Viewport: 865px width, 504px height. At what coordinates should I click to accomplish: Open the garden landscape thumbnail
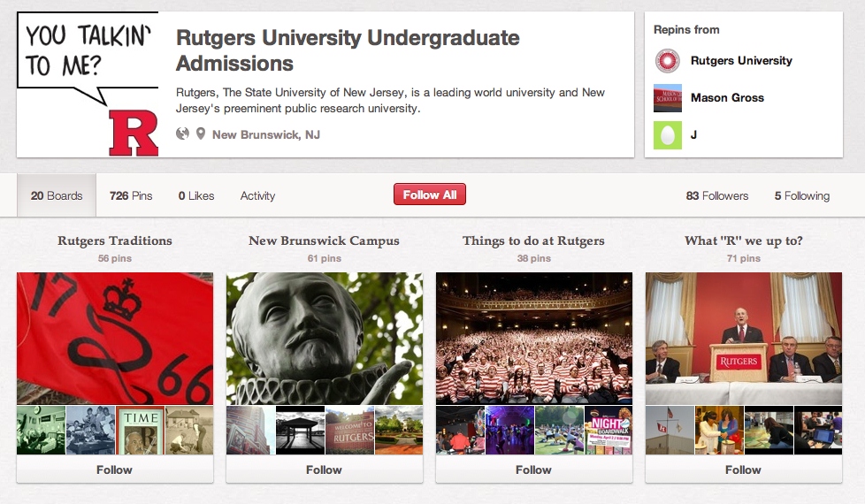[x=399, y=430]
